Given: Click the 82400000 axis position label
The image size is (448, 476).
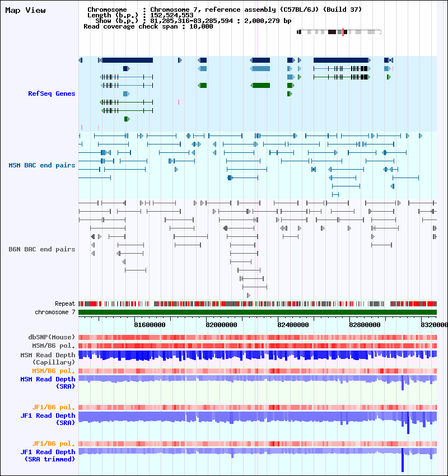Looking at the screenshot, I should pyautogui.click(x=293, y=325).
